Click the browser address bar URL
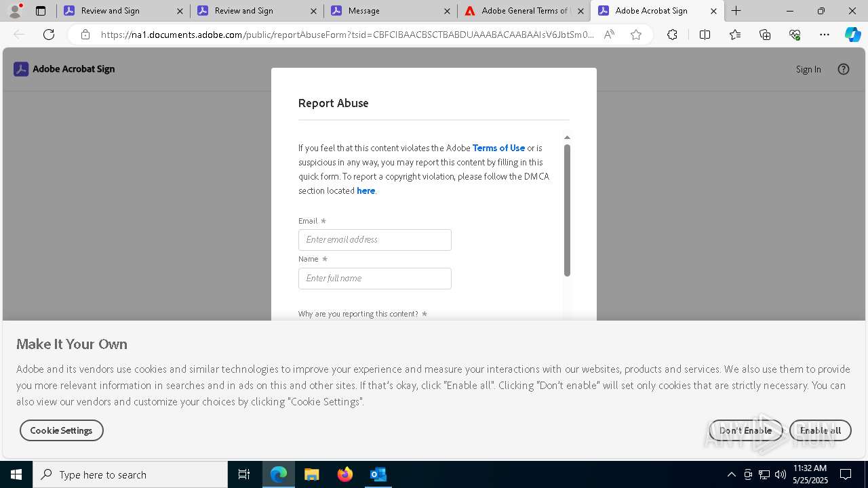 pos(347,35)
